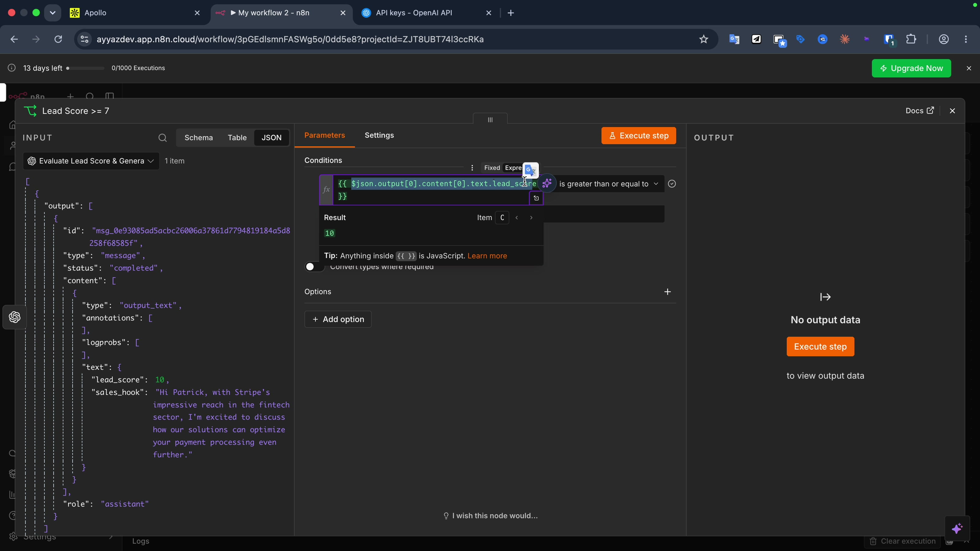Close the Lead Score node panel
This screenshot has width=980, height=551.
[952, 111]
